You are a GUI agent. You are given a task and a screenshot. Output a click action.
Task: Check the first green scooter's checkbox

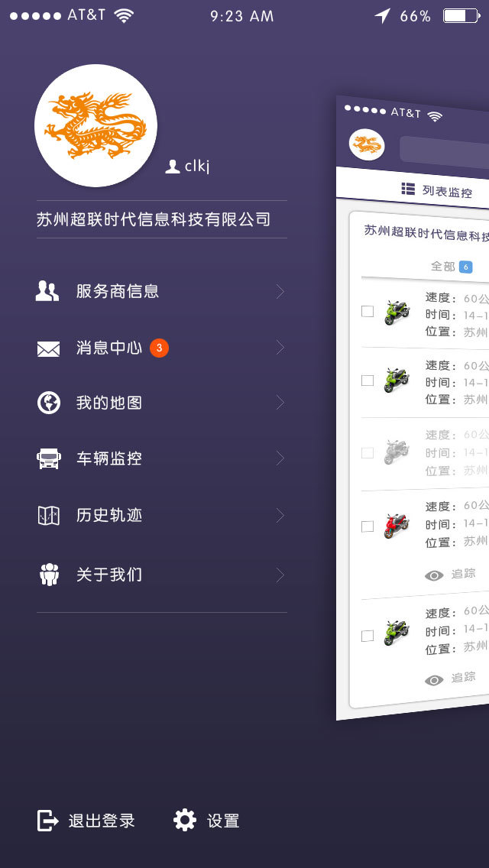click(x=368, y=311)
